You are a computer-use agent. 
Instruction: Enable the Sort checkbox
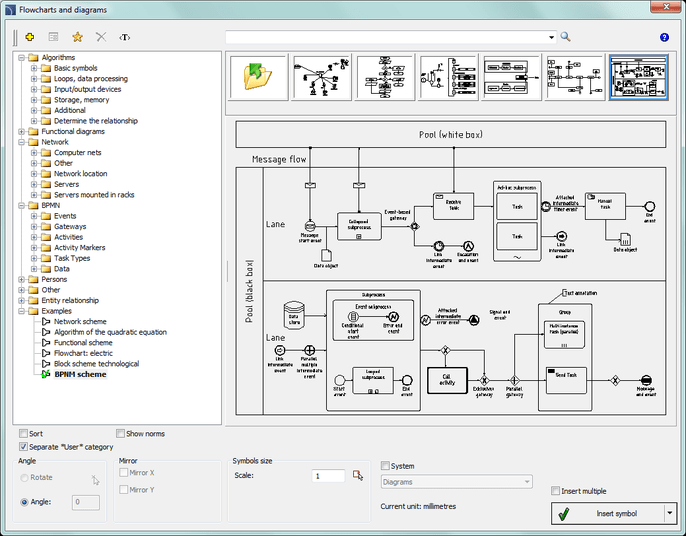(x=23, y=434)
